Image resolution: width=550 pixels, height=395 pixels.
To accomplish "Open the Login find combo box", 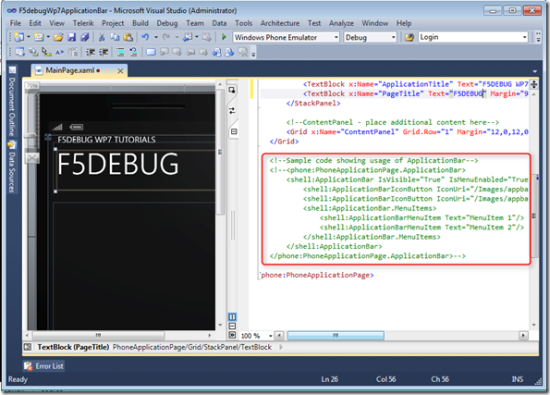I will coord(474,37).
